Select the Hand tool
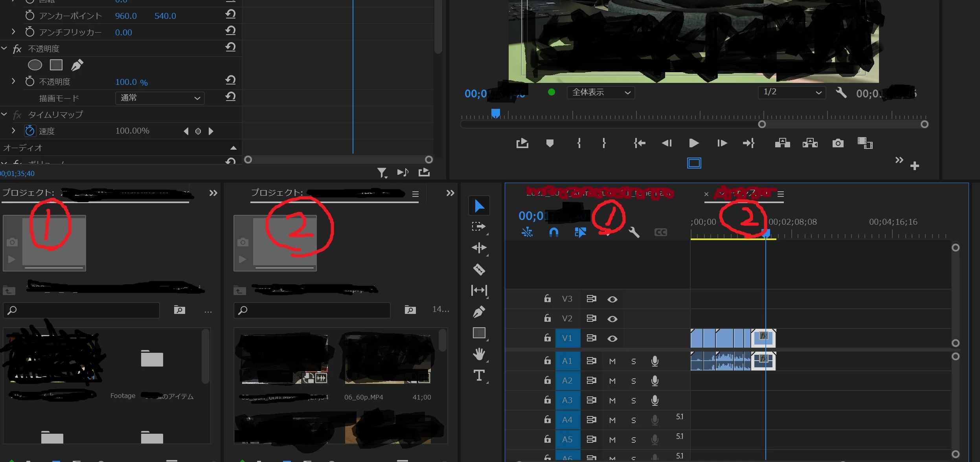Viewport: 980px width, 462px height. click(479, 354)
